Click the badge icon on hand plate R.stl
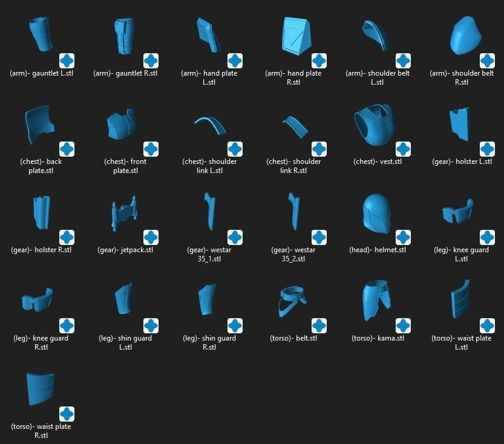 click(x=319, y=60)
